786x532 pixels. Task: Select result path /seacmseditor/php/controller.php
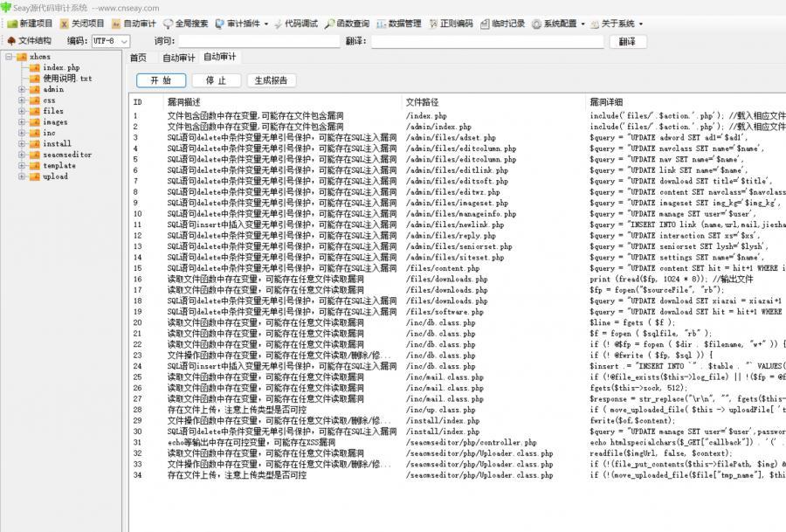coord(472,442)
